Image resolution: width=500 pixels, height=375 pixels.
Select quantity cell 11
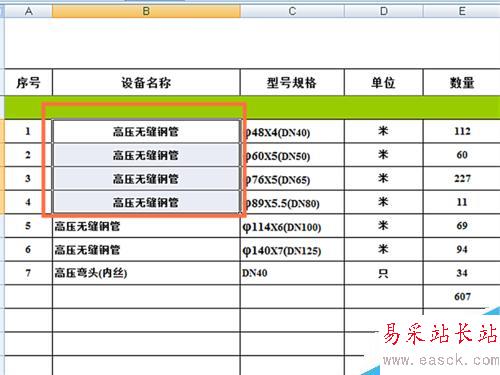[x=462, y=202]
